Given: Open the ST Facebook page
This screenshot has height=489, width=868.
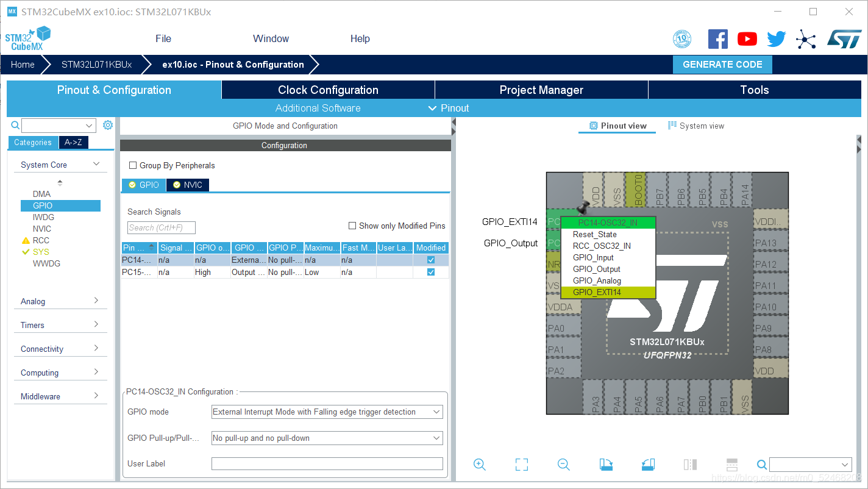Looking at the screenshot, I should coord(718,39).
